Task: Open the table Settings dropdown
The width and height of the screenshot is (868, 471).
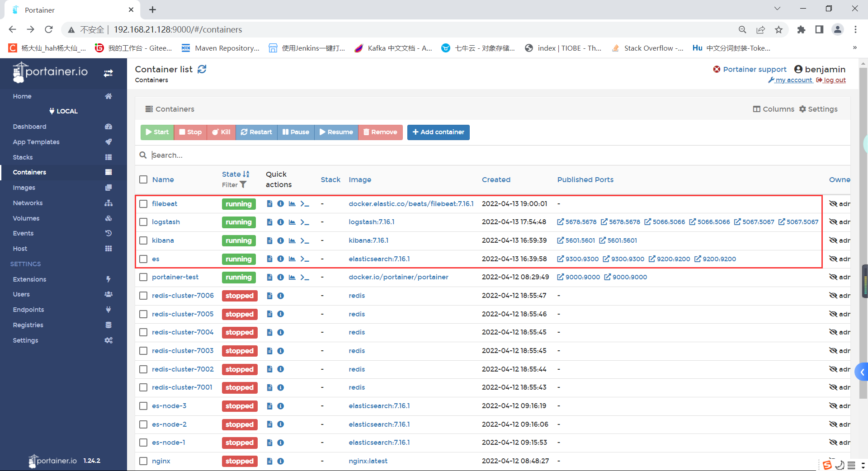Action: coord(818,109)
